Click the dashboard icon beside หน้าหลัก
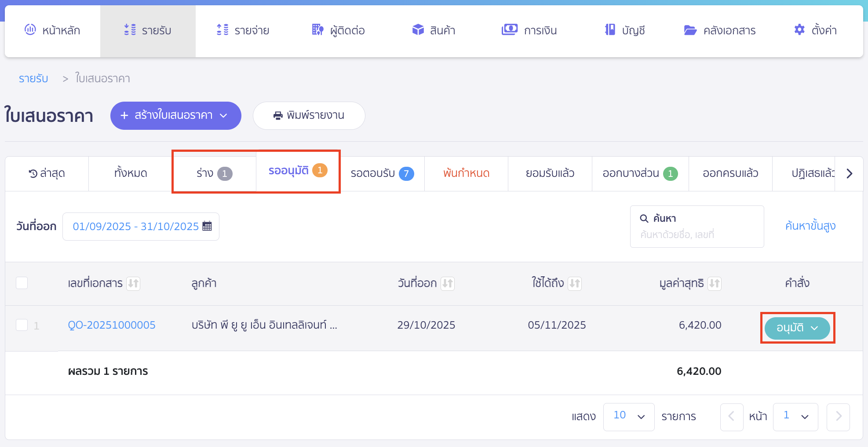This screenshot has width=868, height=447. [30, 30]
